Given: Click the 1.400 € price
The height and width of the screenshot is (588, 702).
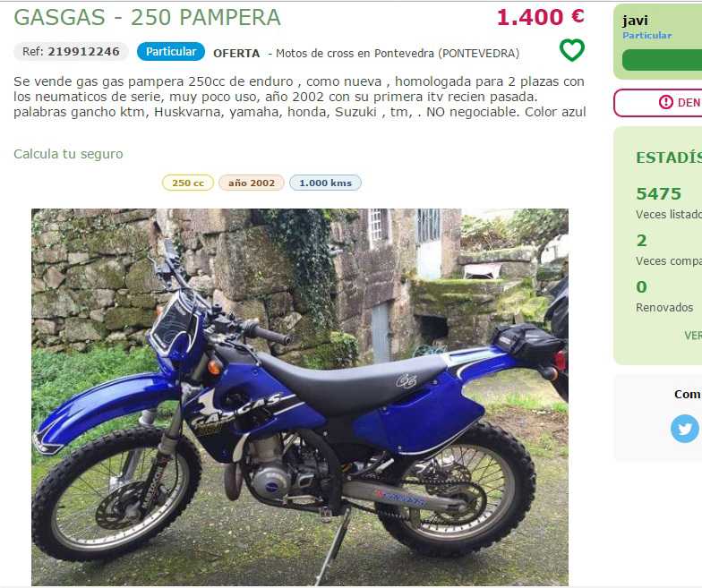Looking at the screenshot, I should click(x=541, y=17).
